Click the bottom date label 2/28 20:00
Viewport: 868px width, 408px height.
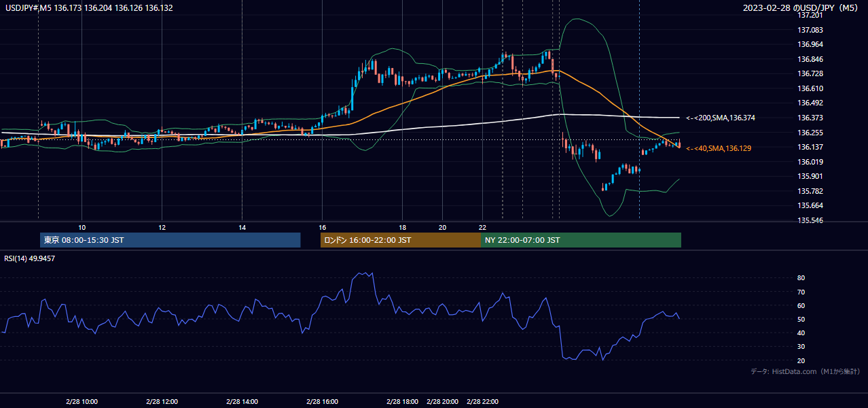click(442, 402)
